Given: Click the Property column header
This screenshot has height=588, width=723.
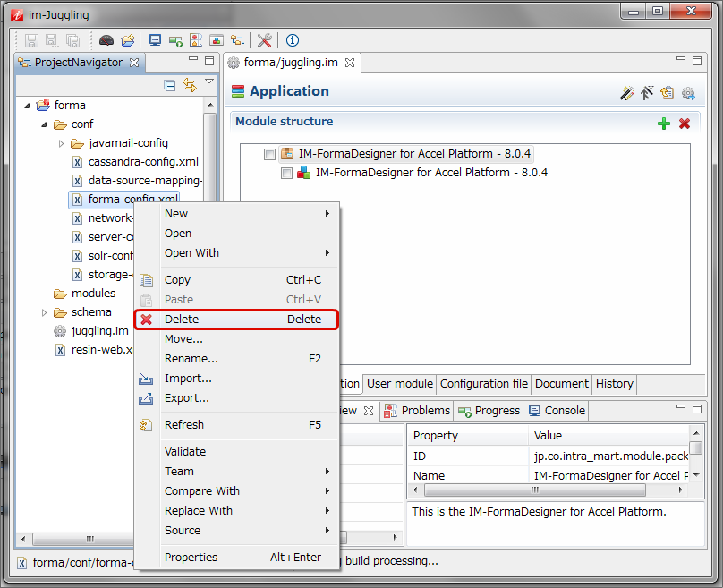Looking at the screenshot, I should [x=468, y=435].
